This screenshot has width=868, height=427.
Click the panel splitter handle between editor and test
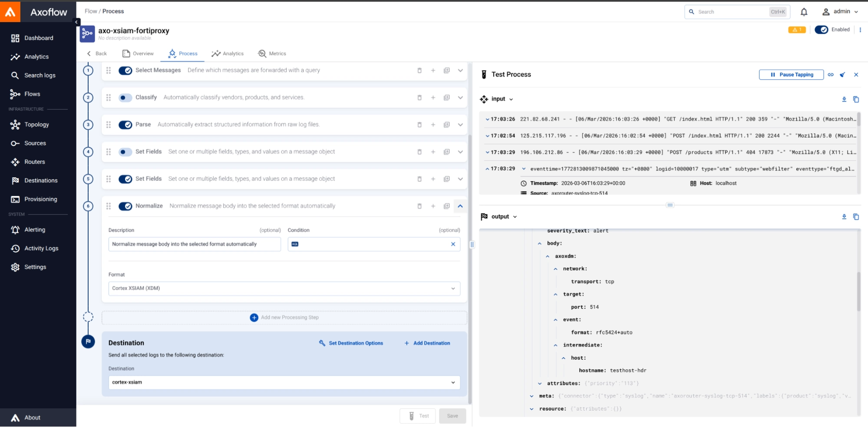[x=472, y=245]
